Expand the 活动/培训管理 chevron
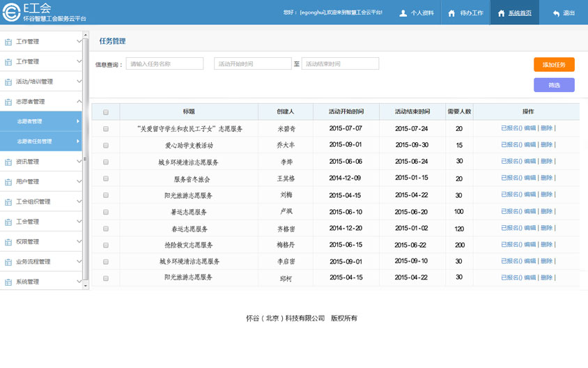 (x=79, y=81)
